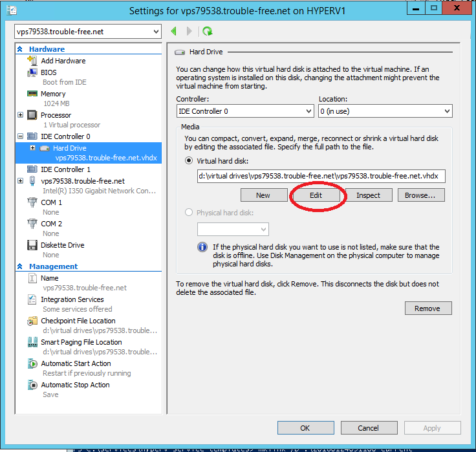Screen dimensions: 476x452
Task: Click the window icon in title bar
Action: (x=12, y=11)
